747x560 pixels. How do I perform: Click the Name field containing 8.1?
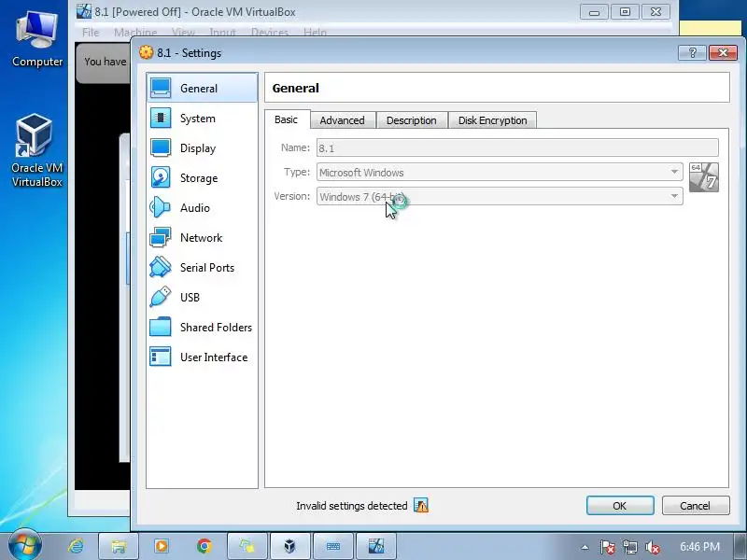[x=517, y=147]
